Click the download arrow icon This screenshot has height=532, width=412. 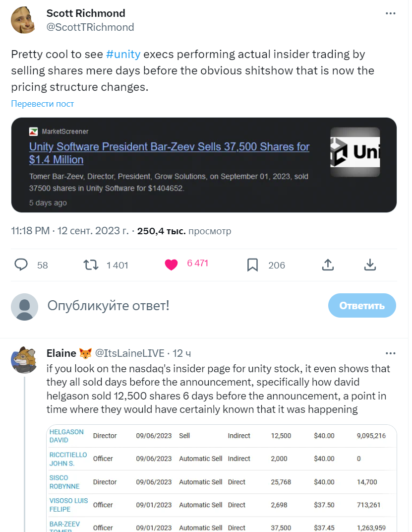(370, 265)
